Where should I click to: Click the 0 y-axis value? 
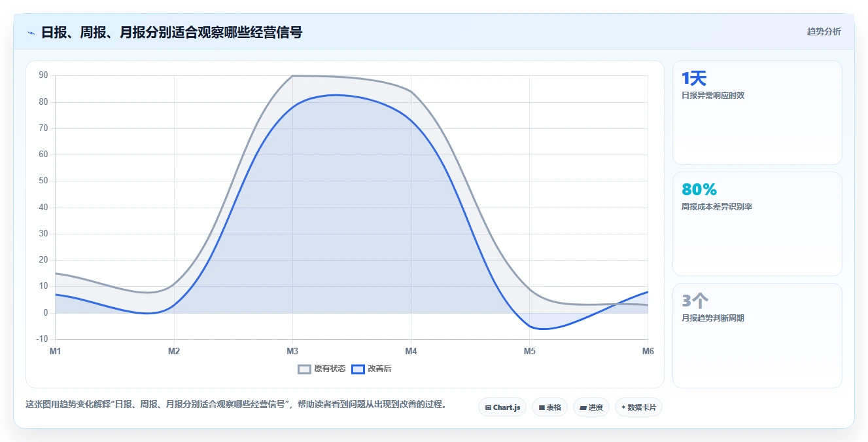(x=46, y=313)
